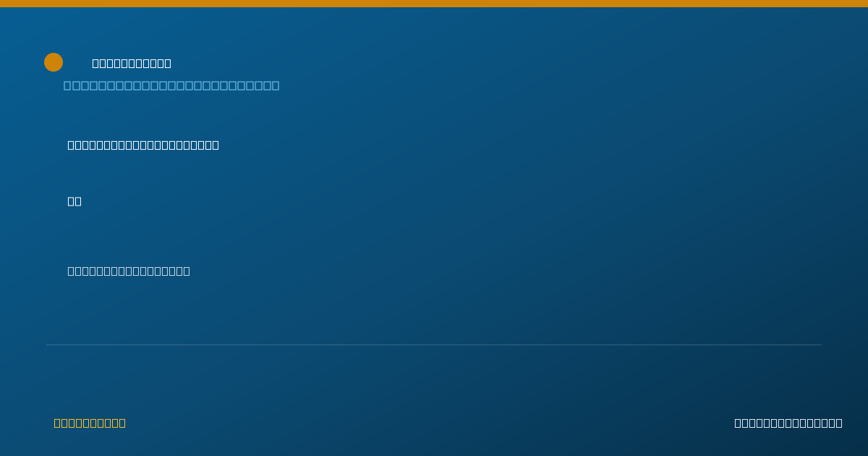Click the light blue subtitle line
Image resolution: width=868 pixels, height=456 pixels.
point(171,85)
